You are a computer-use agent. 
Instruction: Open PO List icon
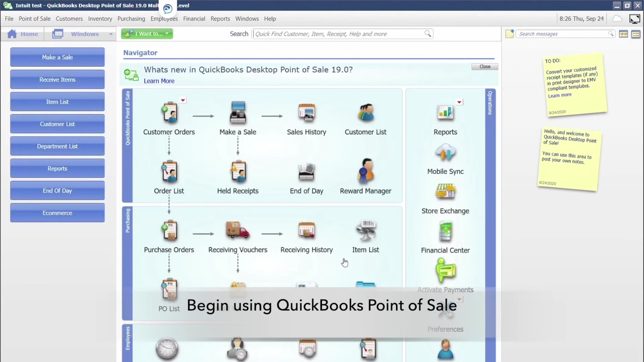point(169,289)
